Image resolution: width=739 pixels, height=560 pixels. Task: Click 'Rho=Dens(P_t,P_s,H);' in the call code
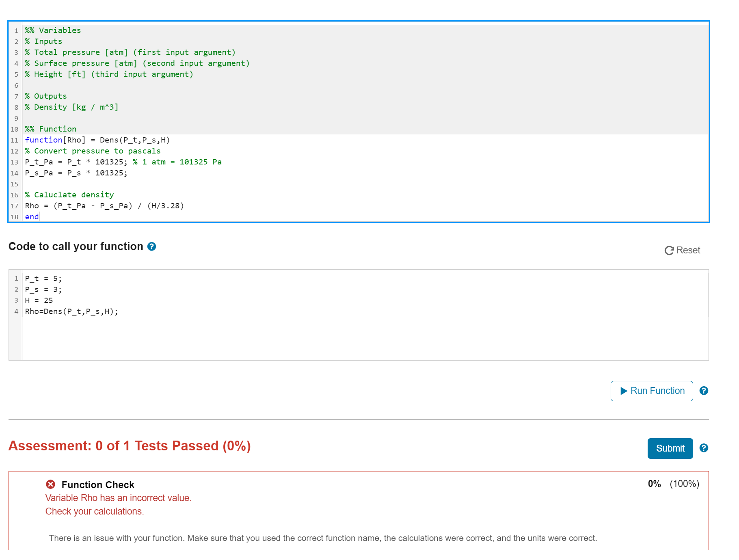click(71, 311)
